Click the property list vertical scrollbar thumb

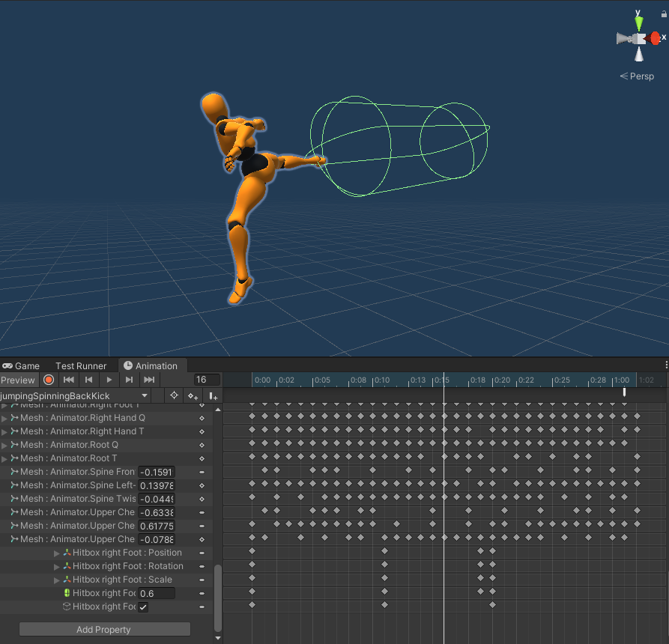(x=218, y=598)
